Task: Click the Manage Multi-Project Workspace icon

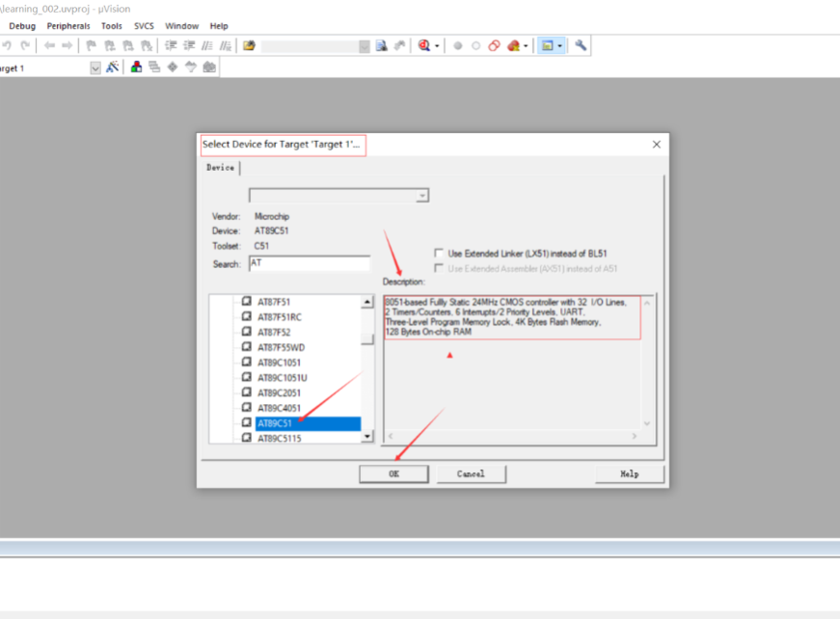Action: 154,67
